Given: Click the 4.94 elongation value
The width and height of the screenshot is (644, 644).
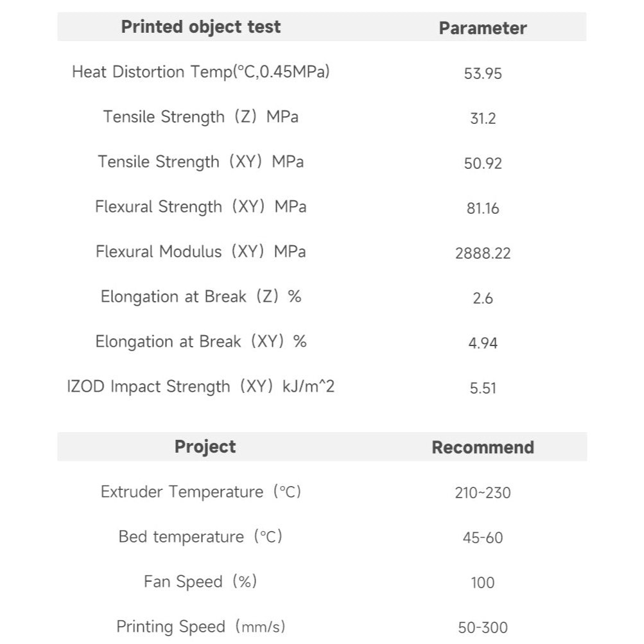Looking at the screenshot, I should point(483,344).
